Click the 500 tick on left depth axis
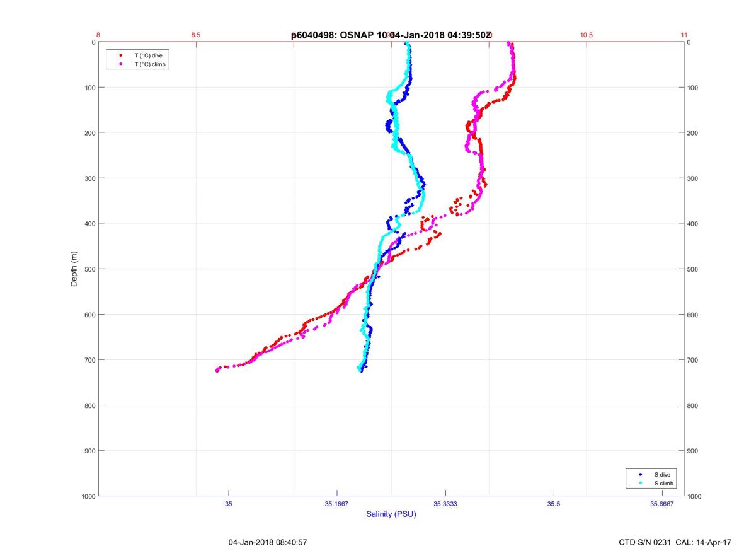 pyautogui.click(x=89, y=269)
